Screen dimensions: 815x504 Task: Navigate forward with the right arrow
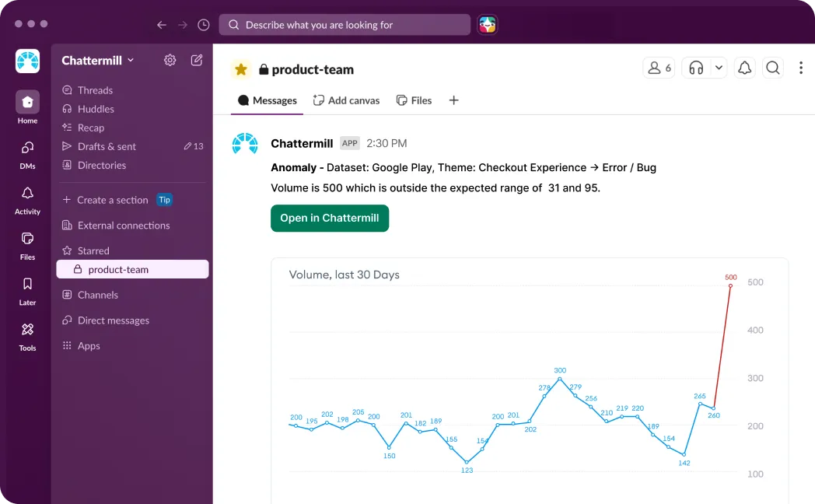(183, 25)
